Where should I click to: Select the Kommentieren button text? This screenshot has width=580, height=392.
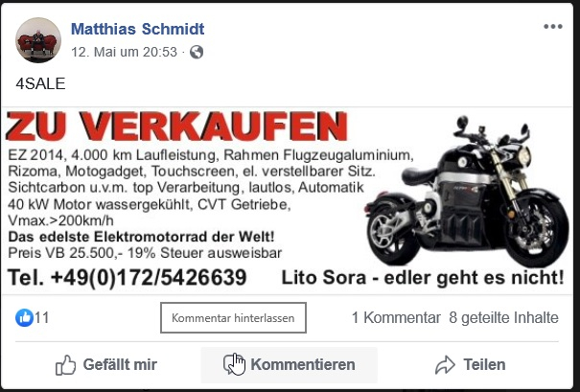tap(303, 364)
